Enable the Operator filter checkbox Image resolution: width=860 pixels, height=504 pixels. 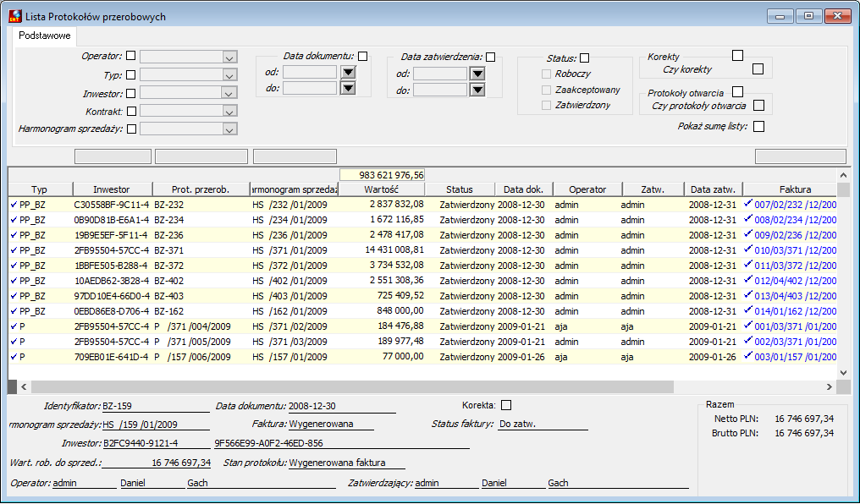(130, 55)
